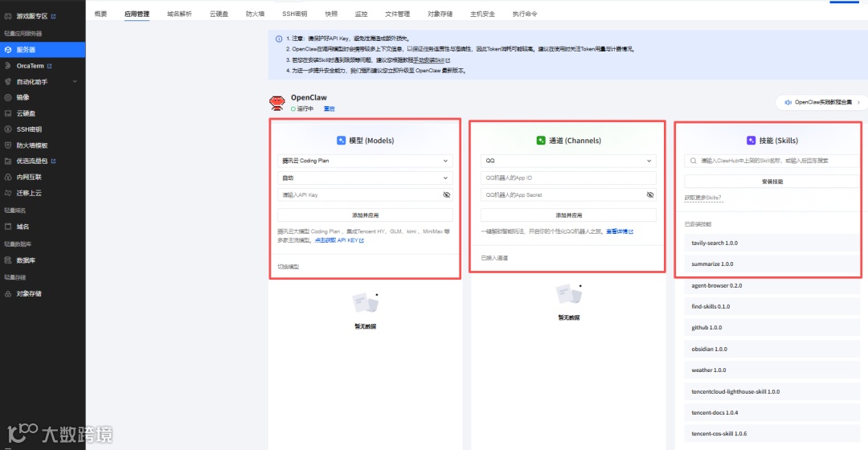Image resolution: width=868 pixels, height=450 pixels.
Task: Click the SSH密钥 sidebar icon
Action: (x=8, y=129)
